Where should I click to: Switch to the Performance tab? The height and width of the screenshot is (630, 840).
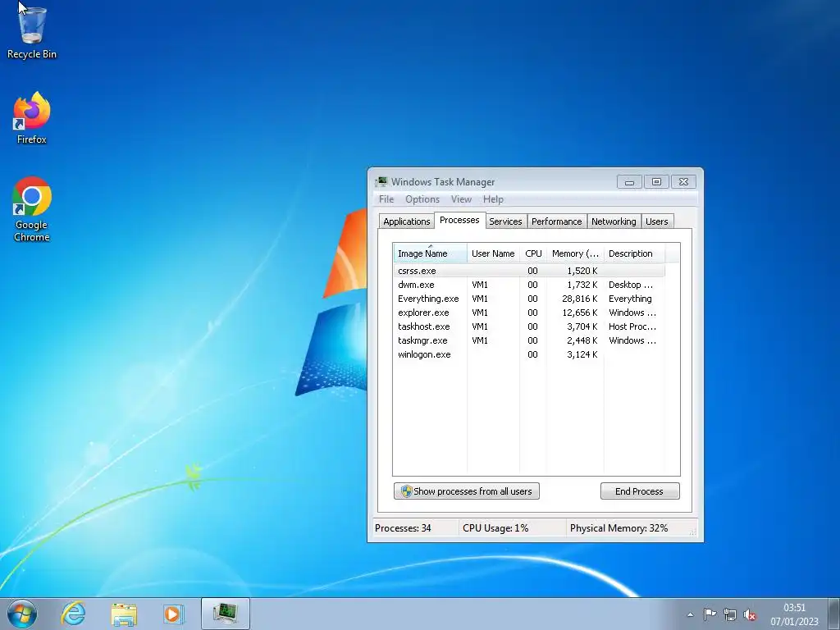tap(557, 221)
